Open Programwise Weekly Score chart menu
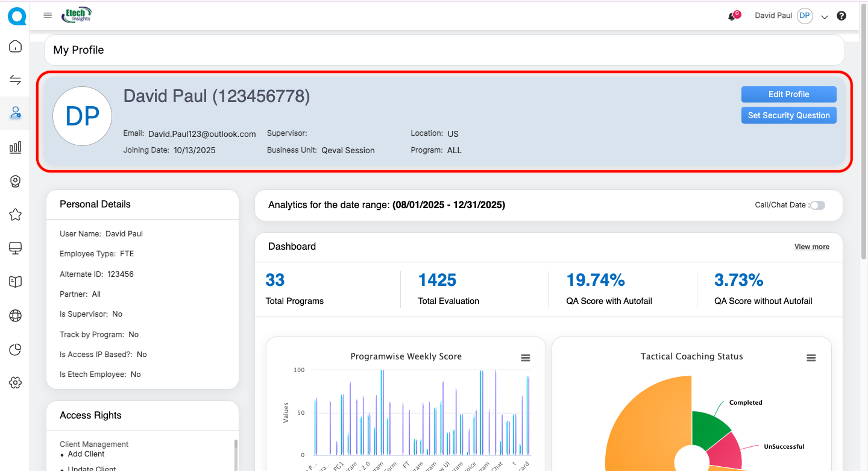 click(526, 358)
